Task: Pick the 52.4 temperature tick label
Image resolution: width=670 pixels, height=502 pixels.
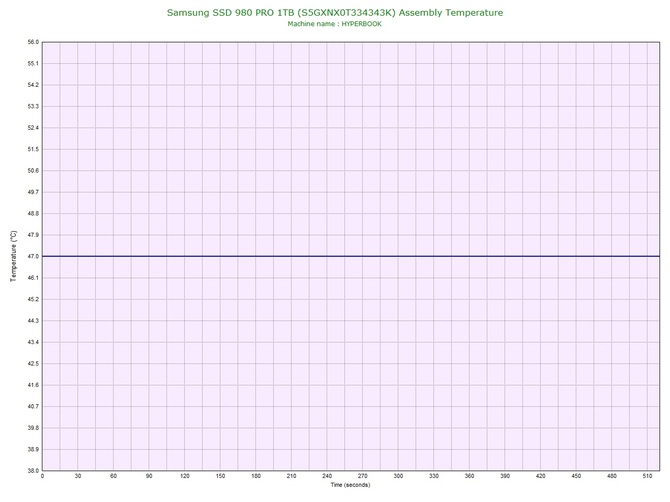Action: (33, 128)
